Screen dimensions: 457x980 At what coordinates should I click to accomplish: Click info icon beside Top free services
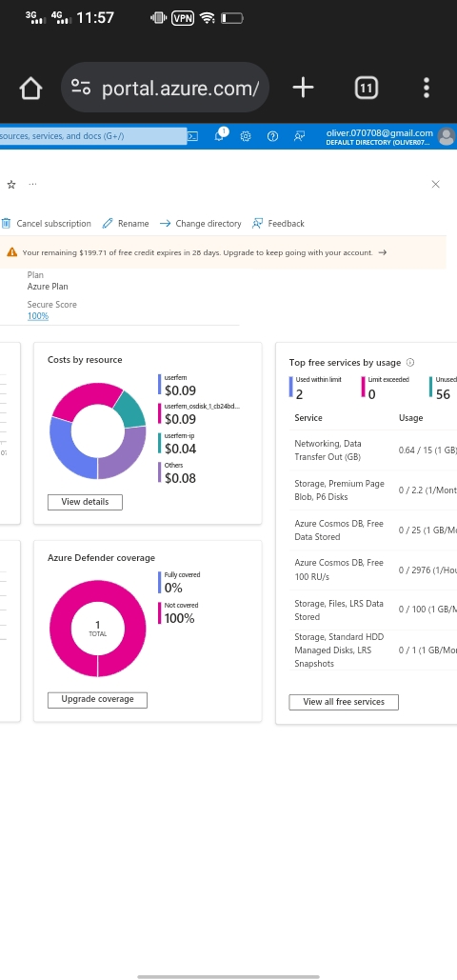tap(410, 363)
